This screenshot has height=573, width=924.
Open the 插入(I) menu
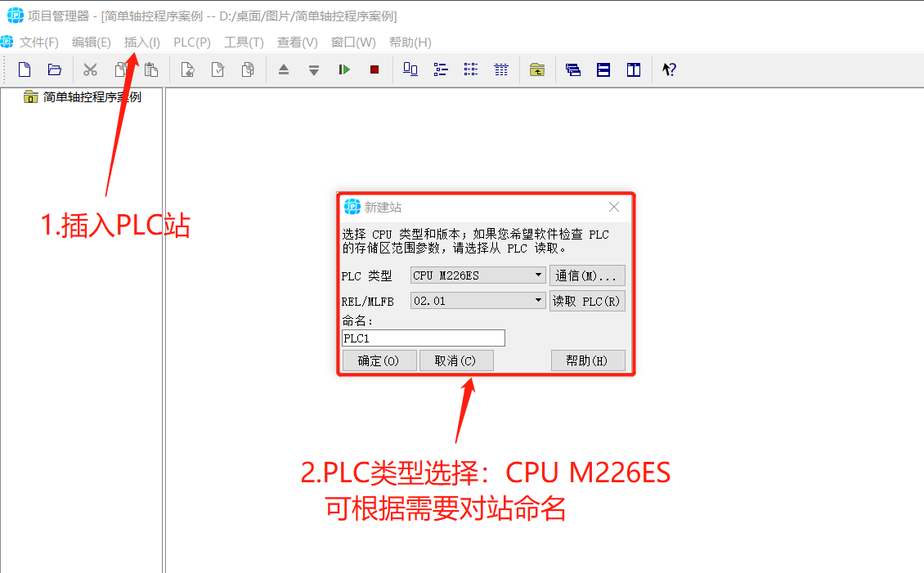[141, 42]
